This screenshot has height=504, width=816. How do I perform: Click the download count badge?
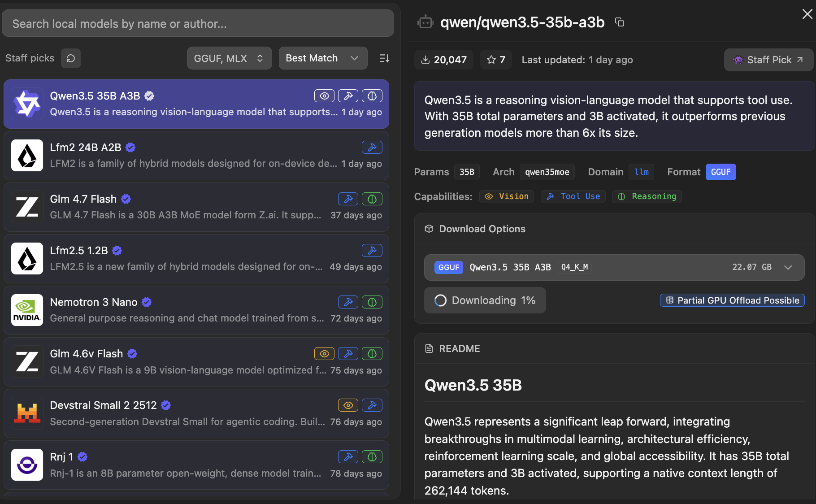[x=443, y=60]
